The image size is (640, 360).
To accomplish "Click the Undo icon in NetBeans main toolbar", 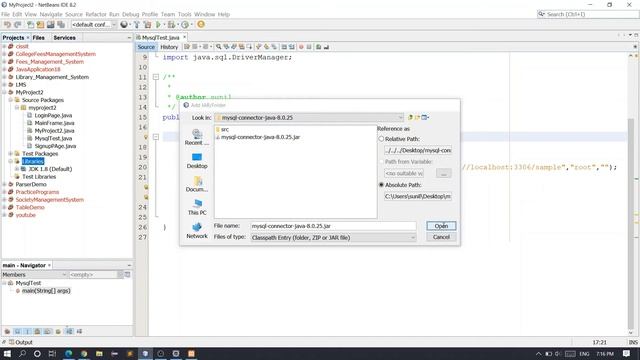I will [x=7, y=24].
